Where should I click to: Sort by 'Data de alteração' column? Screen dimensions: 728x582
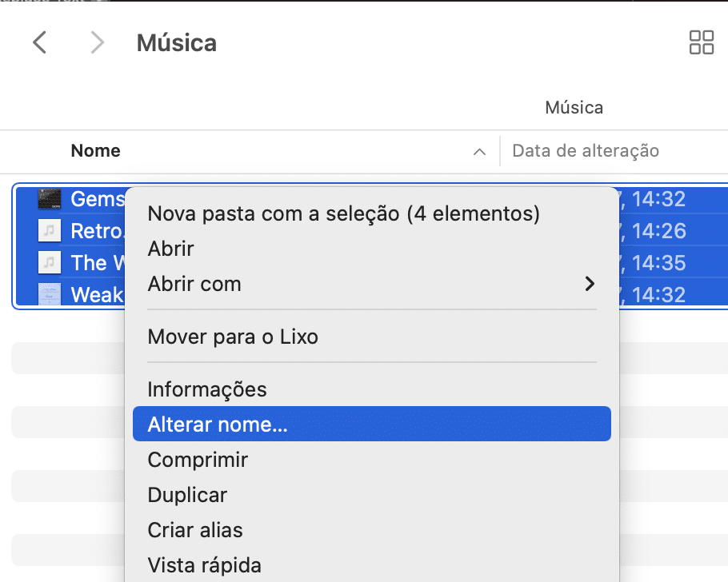coord(586,151)
